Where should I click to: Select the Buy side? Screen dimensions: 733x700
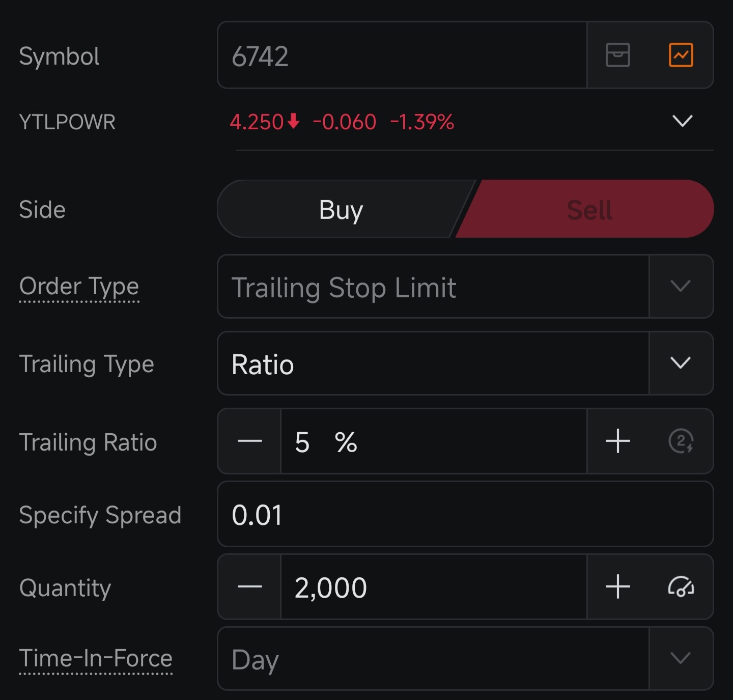click(341, 209)
